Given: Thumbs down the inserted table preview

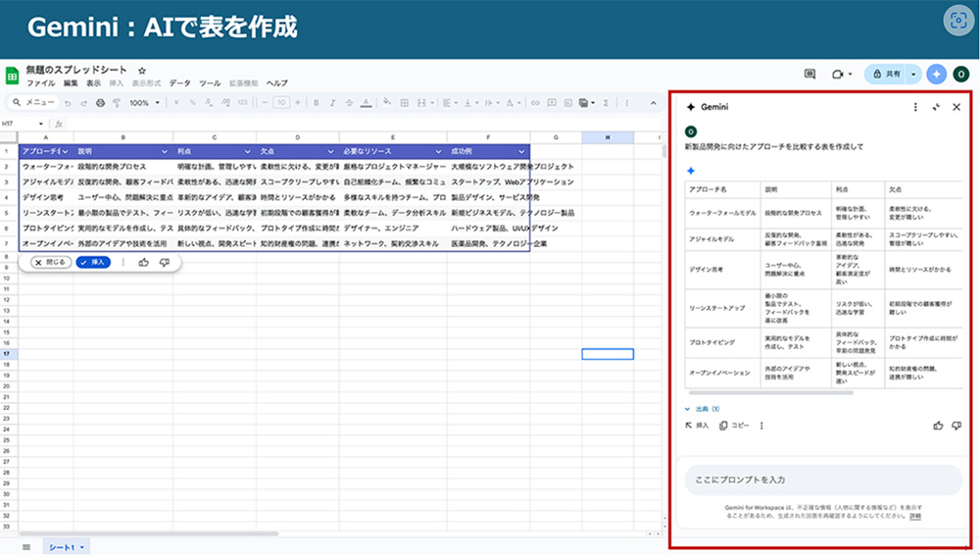Looking at the screenshot, I should [x=165, y=263].
